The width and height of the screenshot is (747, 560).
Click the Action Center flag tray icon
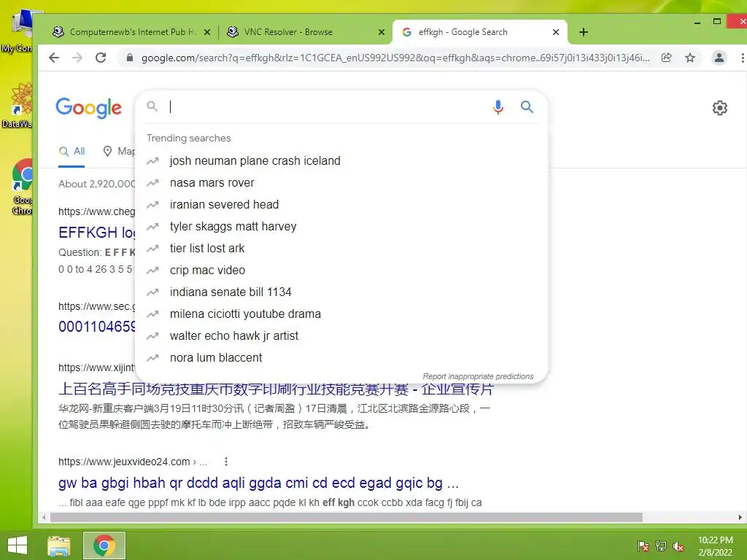click(643, 546)
